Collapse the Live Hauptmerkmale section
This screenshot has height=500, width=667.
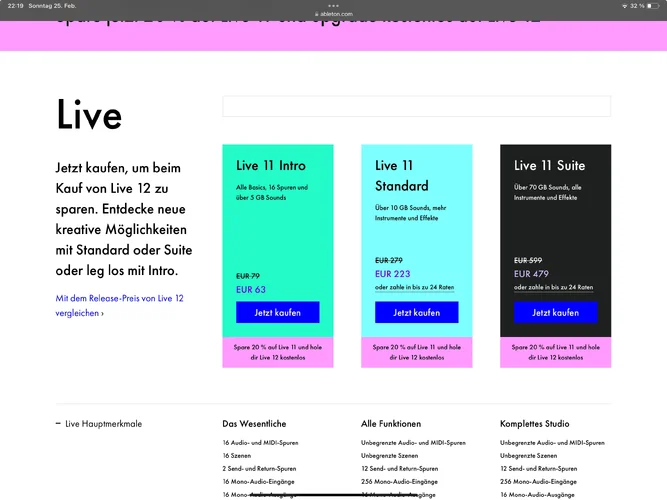pyautogui.click(x=99, y=424)
